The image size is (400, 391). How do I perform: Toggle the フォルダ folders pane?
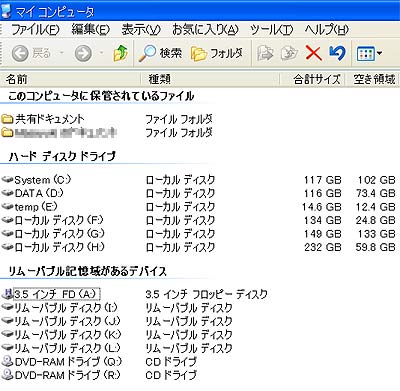[x=217, y=53]
